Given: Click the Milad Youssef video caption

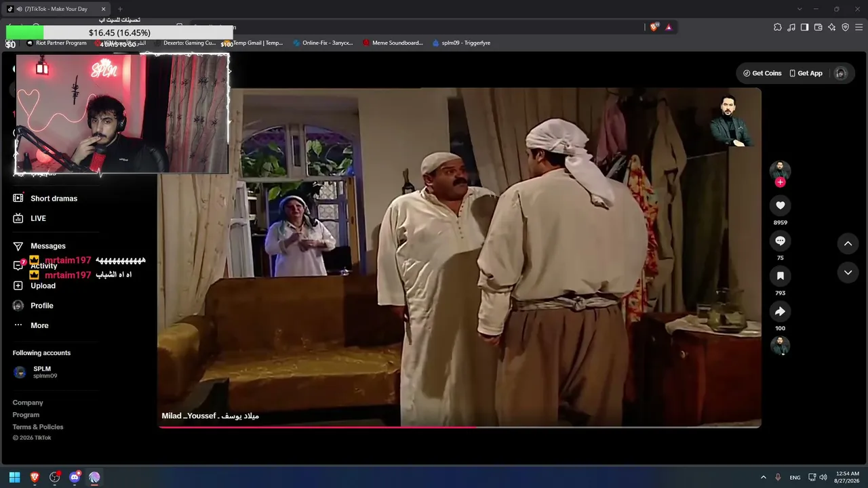Looking at the screenshot, I should coord(210,416).
